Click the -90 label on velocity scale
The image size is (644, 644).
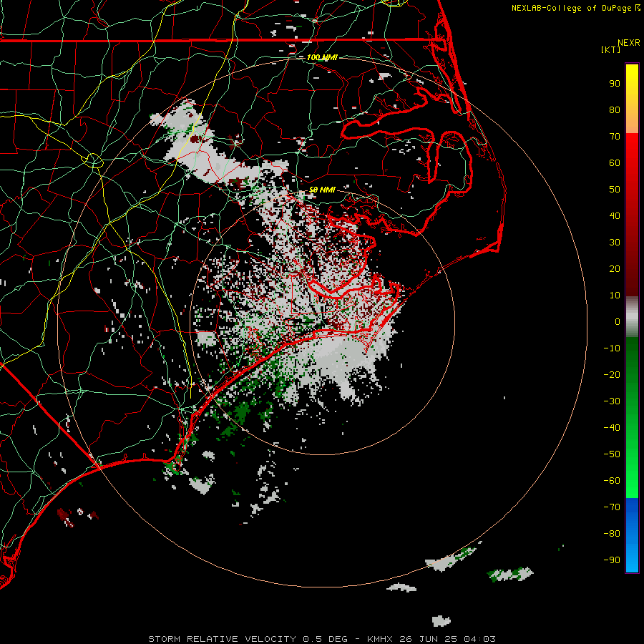pyautogui.click(x=612, y=560)
